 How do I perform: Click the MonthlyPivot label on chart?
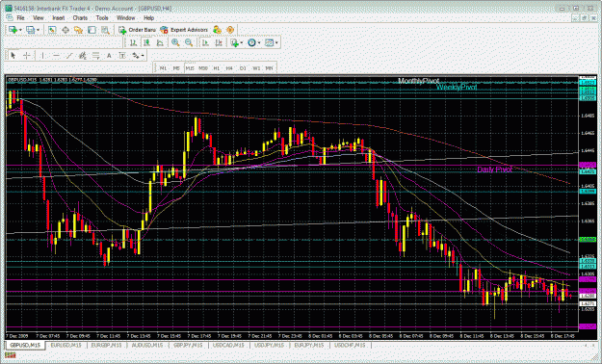418,81
